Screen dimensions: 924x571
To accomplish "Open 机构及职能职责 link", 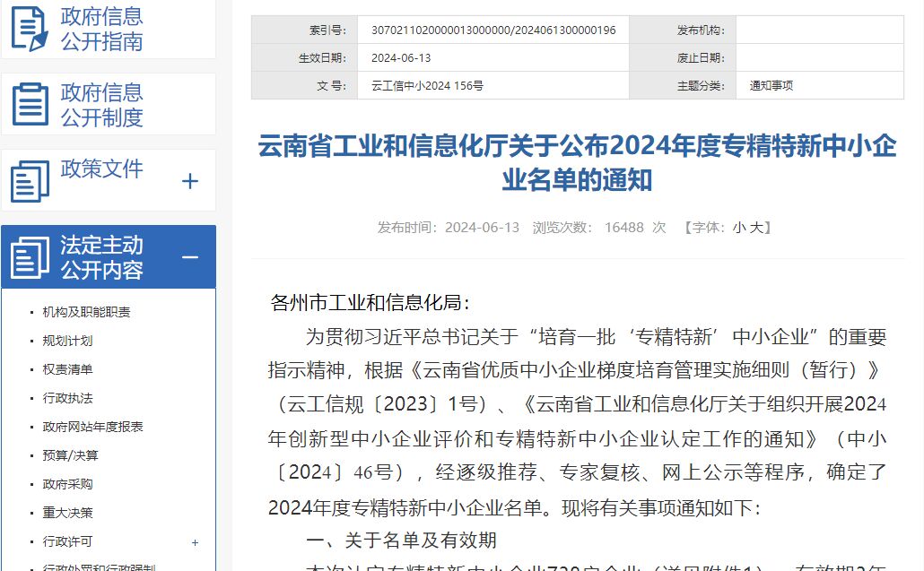I will click(x=87, y=312).
